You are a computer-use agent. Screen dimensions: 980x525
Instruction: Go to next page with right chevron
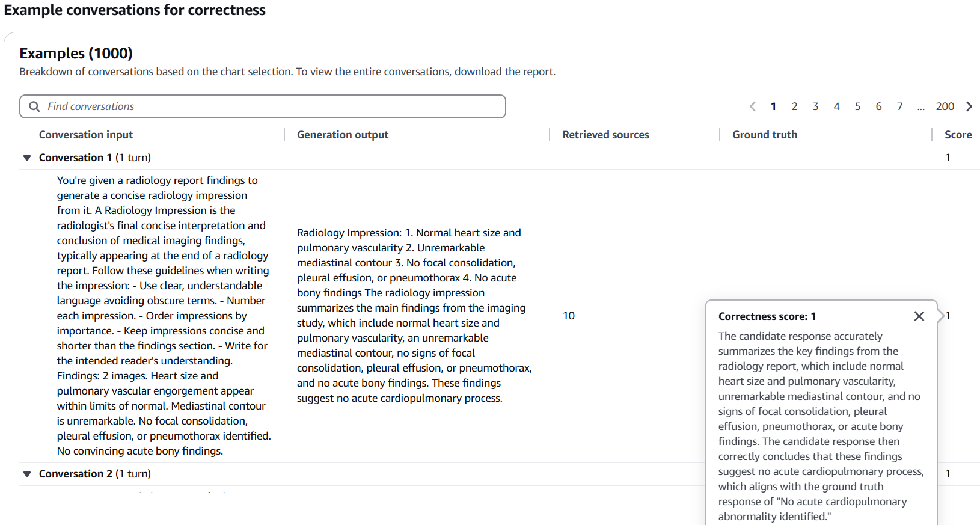(x=969, y=106)
